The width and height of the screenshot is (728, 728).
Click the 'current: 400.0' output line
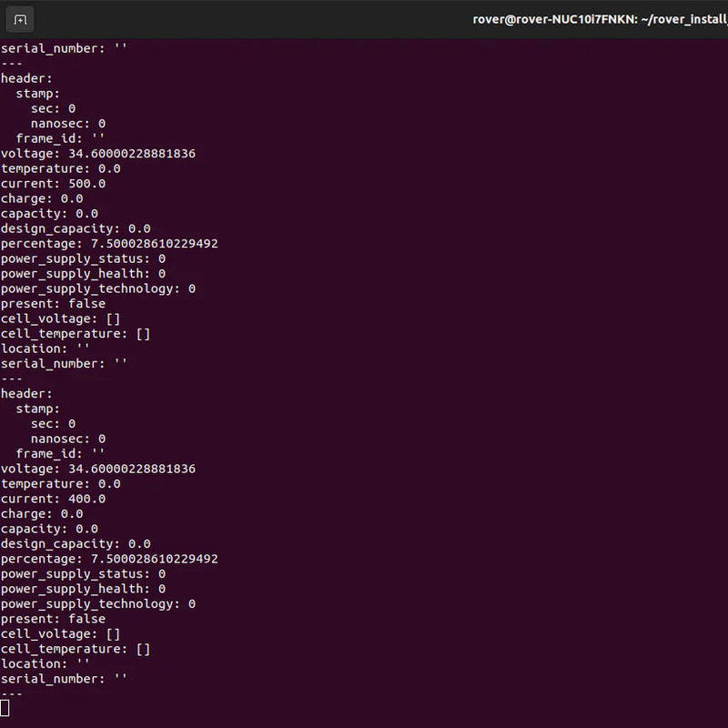[x=53, y=499]
